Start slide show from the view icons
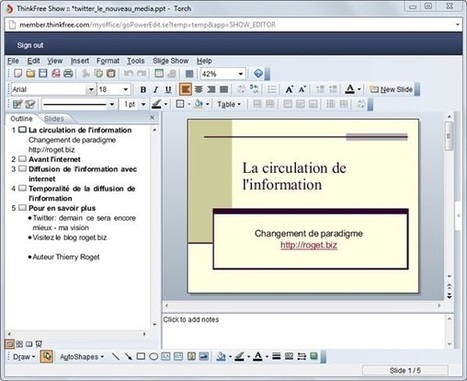This screenshot has height=381, width=467. [39, 344]
